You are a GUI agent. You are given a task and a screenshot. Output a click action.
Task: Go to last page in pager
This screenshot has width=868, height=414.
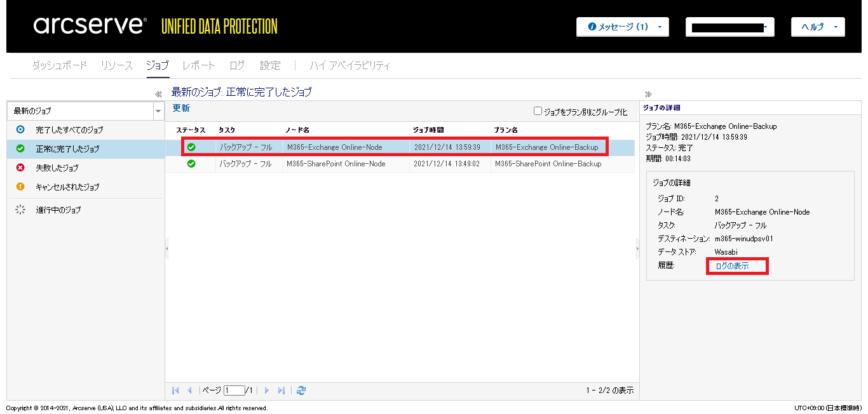pos(281,391)
